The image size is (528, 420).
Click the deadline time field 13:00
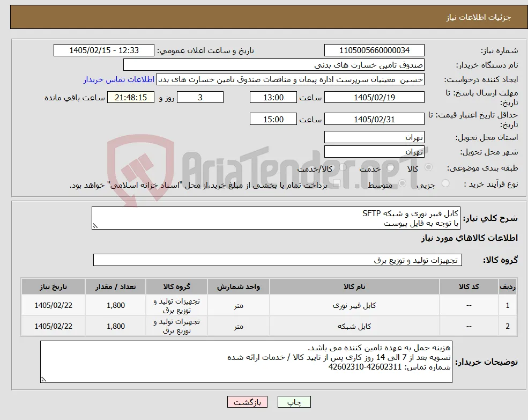(x=273, y=98)
